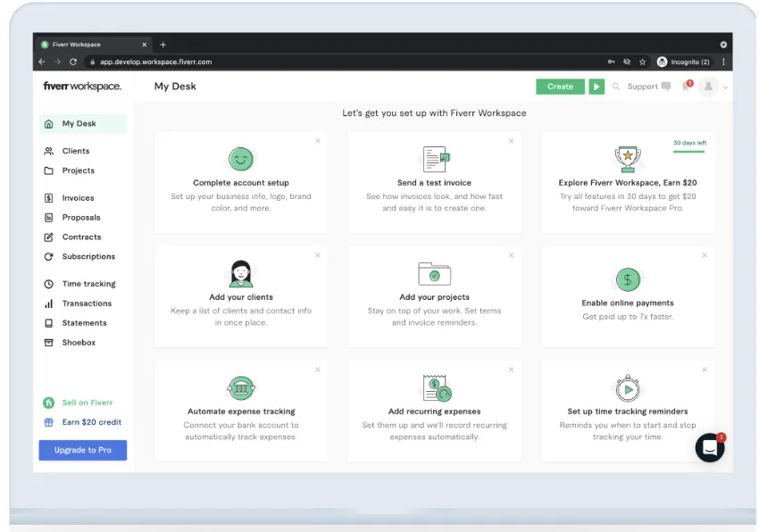Screen dimensions: 759x532
Task: Close the Fiverr Workspace tab
Action: 145,45
